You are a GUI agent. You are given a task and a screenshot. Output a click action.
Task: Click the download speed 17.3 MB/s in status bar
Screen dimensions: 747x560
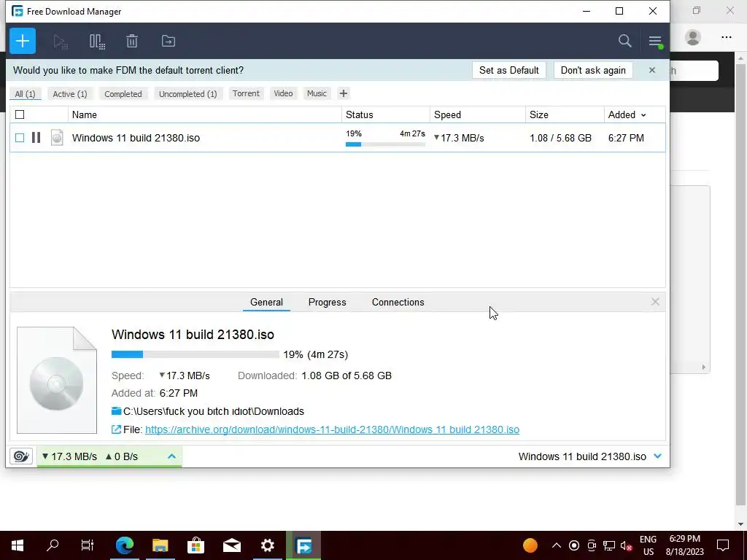(69, 456)
